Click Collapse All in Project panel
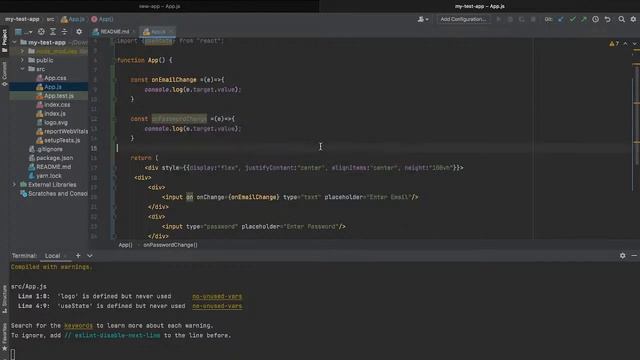Screen dimensions: 640x360 [x=64, y=31]
